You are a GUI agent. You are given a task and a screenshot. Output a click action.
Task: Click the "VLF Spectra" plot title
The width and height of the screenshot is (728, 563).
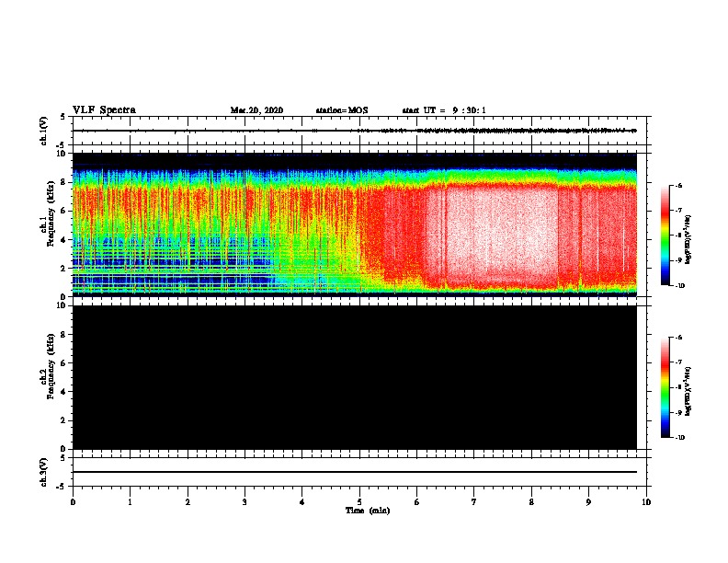104,110
